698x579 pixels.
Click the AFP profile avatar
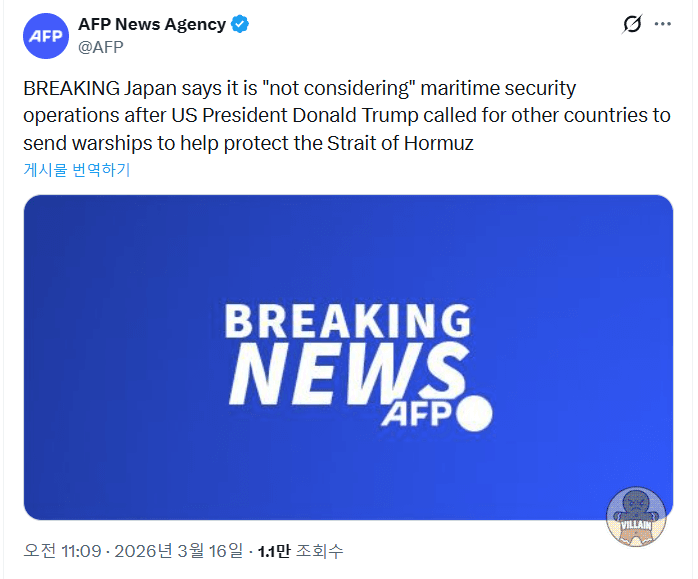pos(46,36)
